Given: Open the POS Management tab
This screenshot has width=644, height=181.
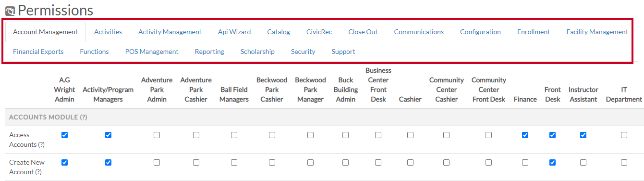Looking at the screenshot, I should [x=152, y=52].
